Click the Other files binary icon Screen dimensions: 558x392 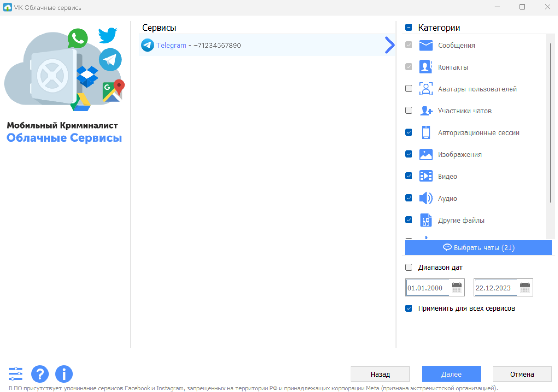[x=426, y=220]
